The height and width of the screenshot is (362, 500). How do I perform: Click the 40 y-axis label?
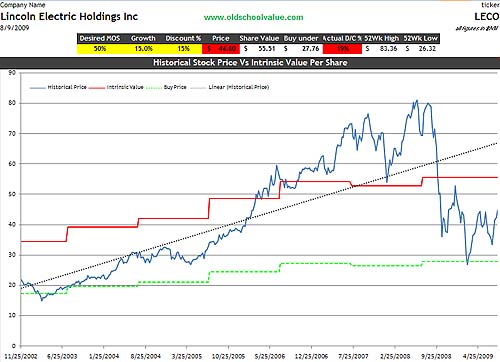click(x=12, y=224)
